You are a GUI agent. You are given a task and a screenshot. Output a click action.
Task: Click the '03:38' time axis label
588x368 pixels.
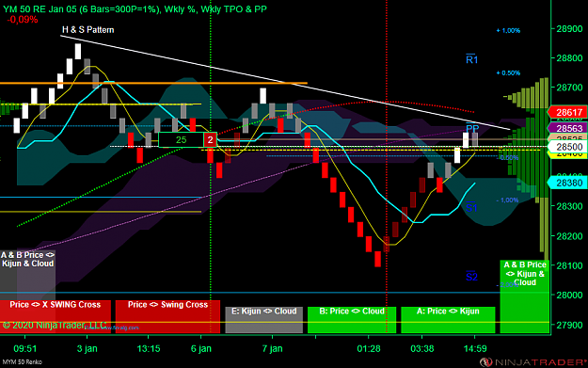point(422,349)
